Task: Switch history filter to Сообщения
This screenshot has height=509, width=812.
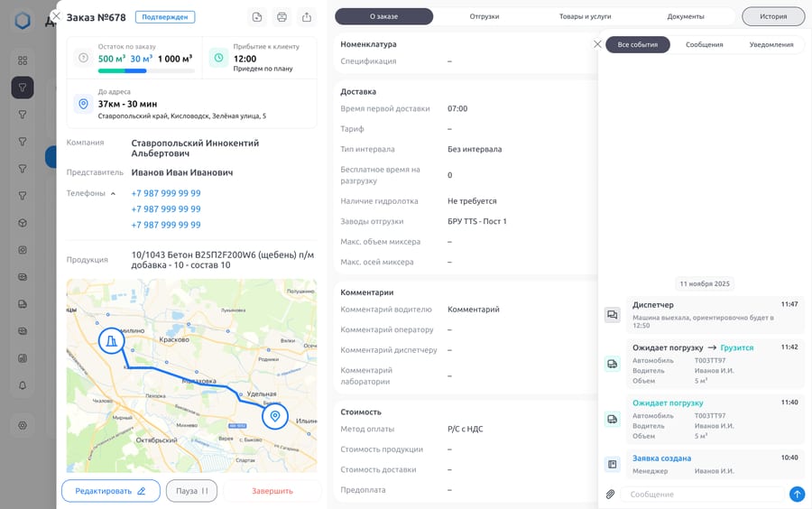Action: point(704,44)
